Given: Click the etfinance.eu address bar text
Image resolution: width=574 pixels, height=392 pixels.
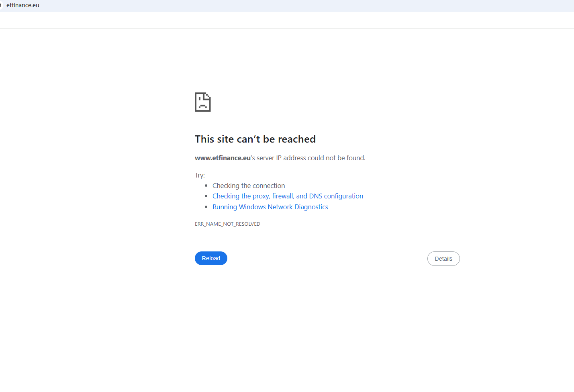Looking at the screenshot, I should (x=23, y=5).
